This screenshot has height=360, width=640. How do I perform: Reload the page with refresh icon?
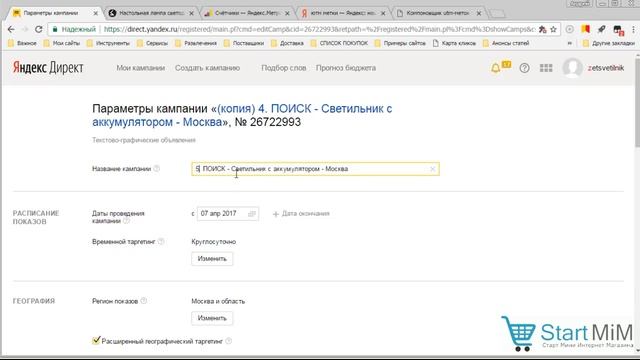tap(38, 29)
